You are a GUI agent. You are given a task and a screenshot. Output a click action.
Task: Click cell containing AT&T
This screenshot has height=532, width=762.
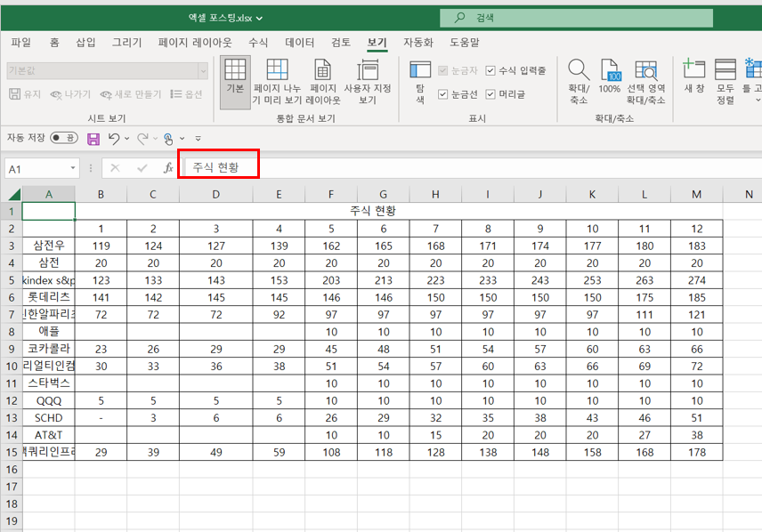[49, 435]
